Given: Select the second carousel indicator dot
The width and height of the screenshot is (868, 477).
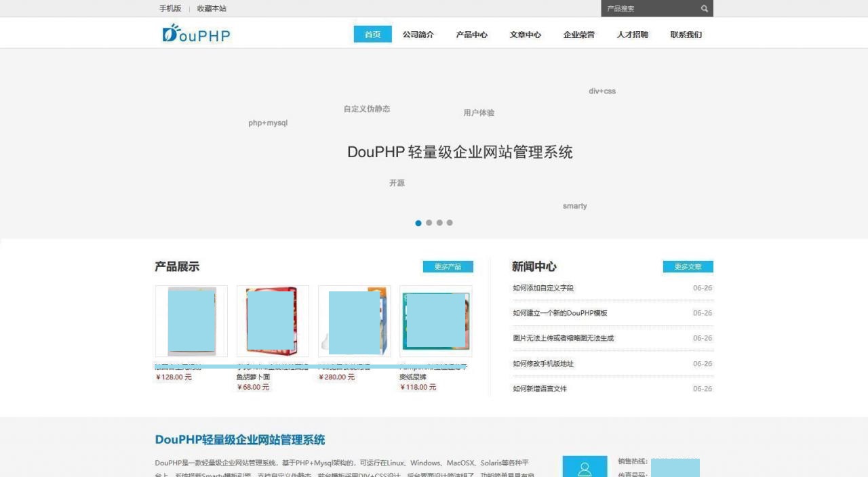Looking at the screenshot, I should click(x=429, y=222).
